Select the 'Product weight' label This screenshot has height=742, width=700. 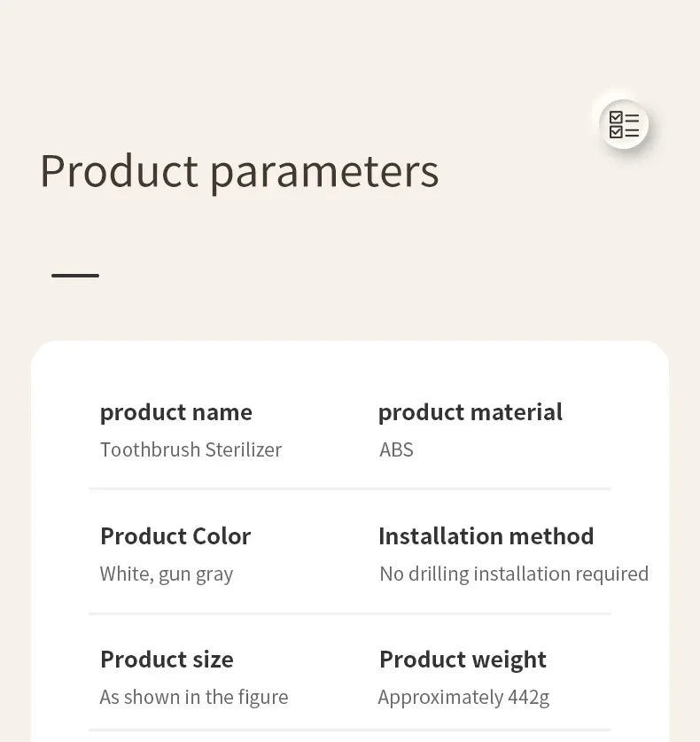click(x=463, y=660)
